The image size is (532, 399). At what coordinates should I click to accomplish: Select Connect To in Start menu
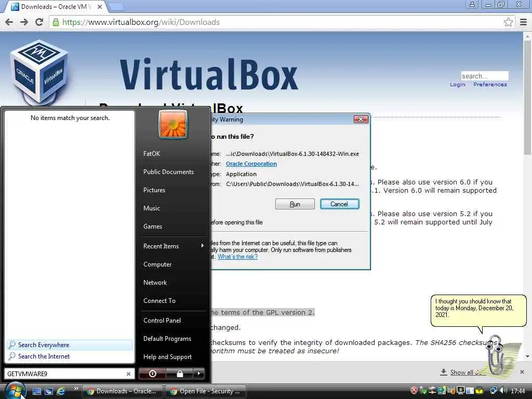coord(159,301)
